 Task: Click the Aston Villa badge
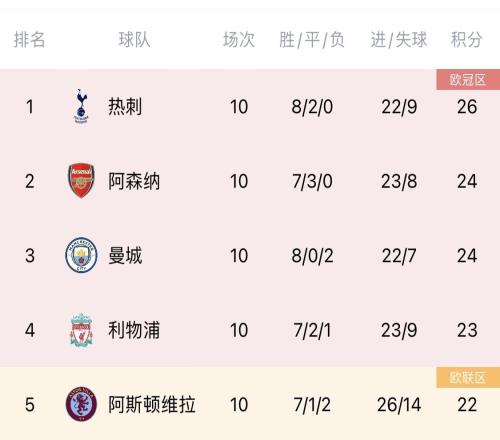point(81,404)
